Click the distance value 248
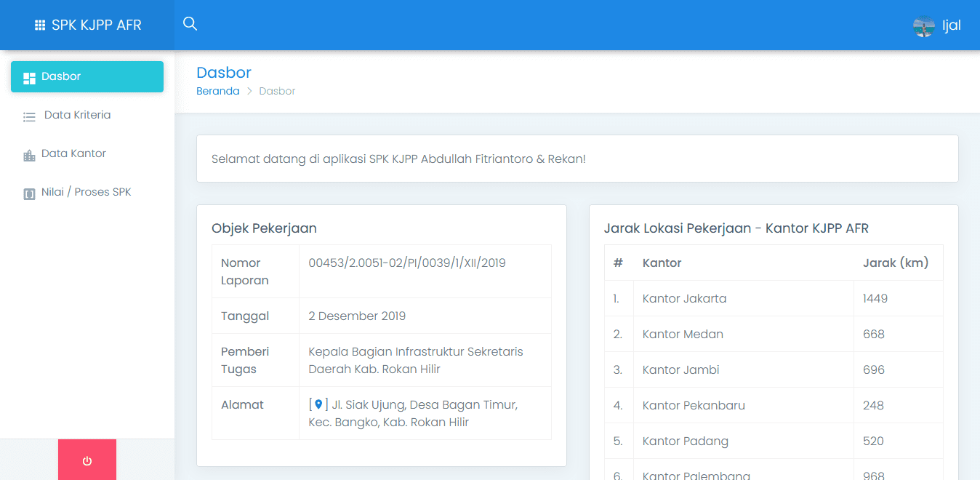This screenshot has height=480, width=980. (873, 405)
